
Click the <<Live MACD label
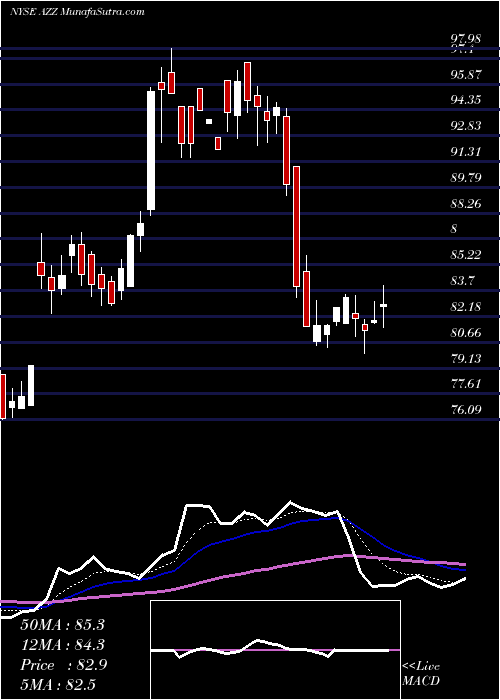click(421, 673)
